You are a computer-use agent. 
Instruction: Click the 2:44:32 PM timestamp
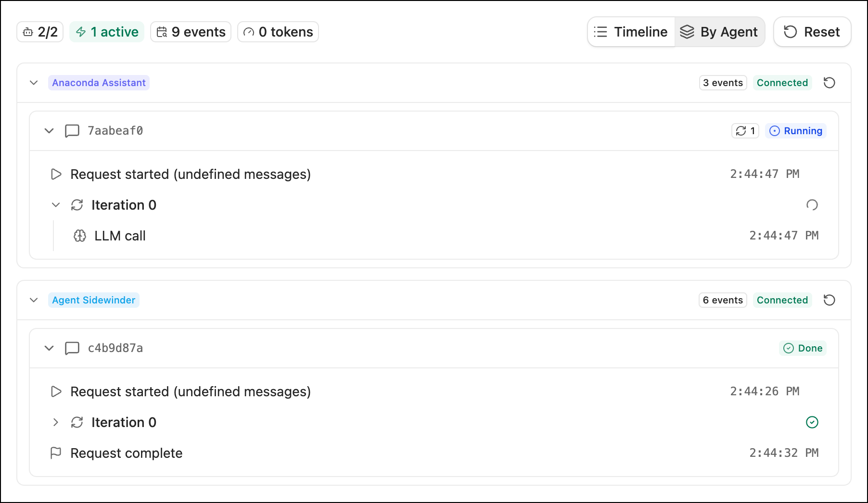pyautogui.click(x=784, y=453)
